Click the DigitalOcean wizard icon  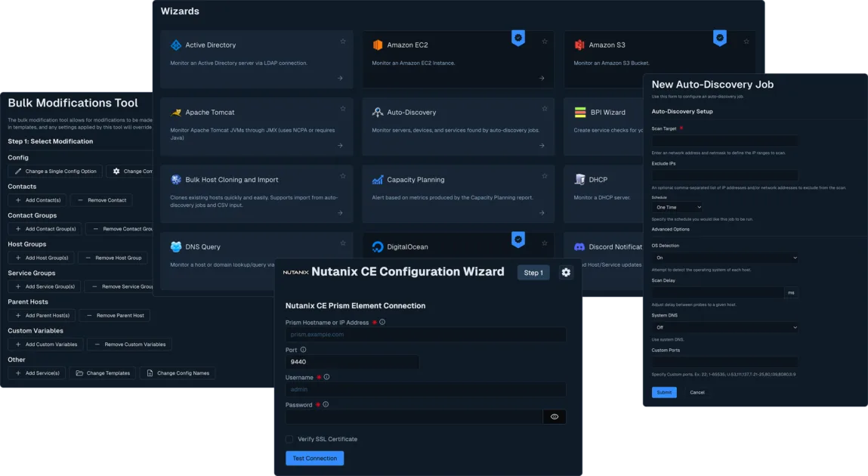pyautogui.click(x=378, y=247)
